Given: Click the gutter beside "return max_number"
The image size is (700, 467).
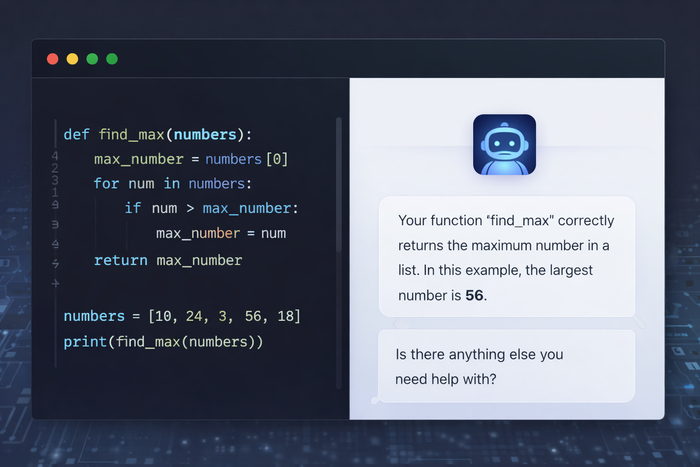Looking at the screenshot, I should pyautogui.click(x=54, y=261).
